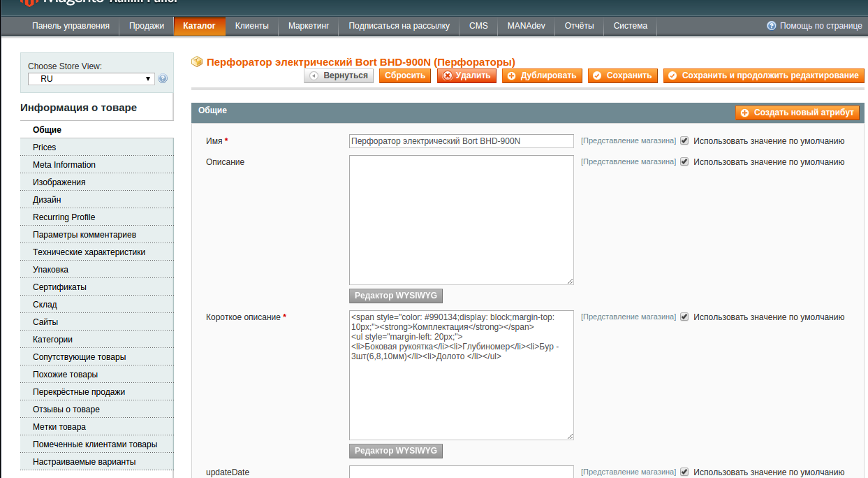This screenshot has width=868, height=478.
Task: Click the help icon beside store view selector
Action: [x=163, y=79]
